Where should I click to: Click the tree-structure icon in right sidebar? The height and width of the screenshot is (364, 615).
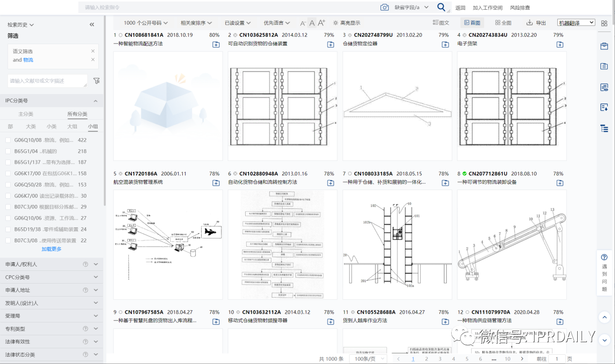click(x=604, y=128)
